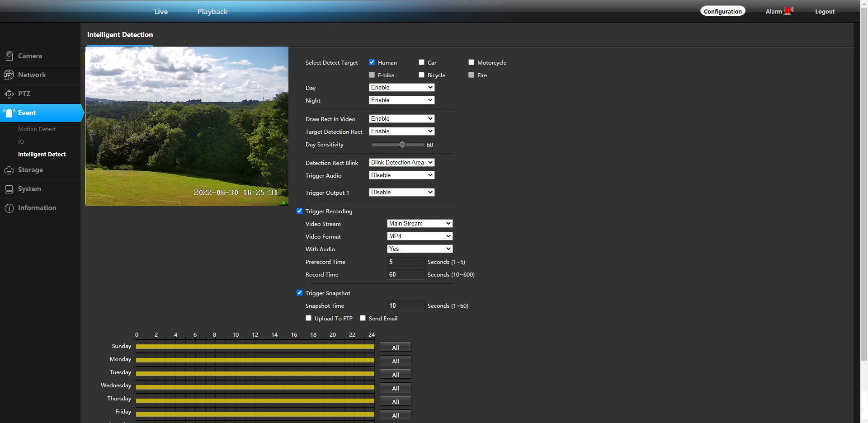This screenshot has width=868, height=423.
Task: Click the Day Sensitivity slider handle
Action: pyautogui.click(x=402, y=145)
